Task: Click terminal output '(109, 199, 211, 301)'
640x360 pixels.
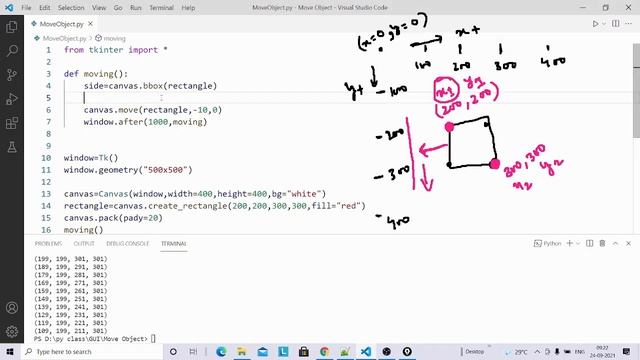Action: 71,331
